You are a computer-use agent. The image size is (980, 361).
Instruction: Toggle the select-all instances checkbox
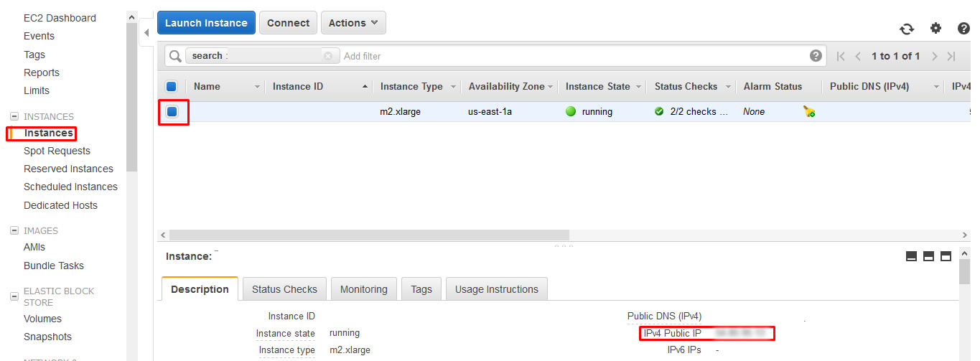coord(172,87)
